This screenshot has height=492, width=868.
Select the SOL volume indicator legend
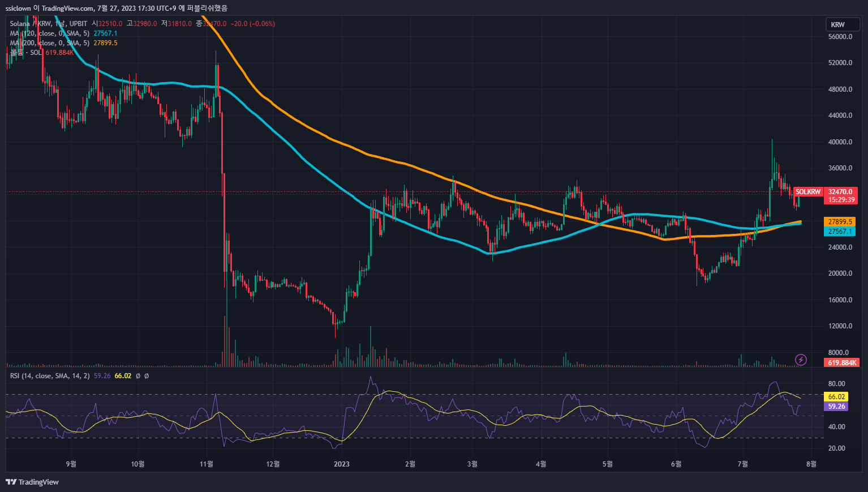point(26,53)
